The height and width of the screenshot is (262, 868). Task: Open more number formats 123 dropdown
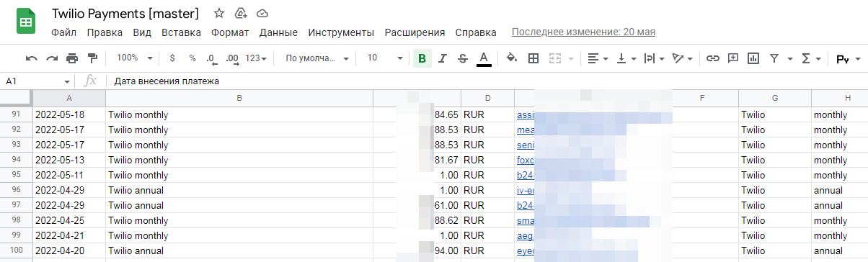(256, 58)
